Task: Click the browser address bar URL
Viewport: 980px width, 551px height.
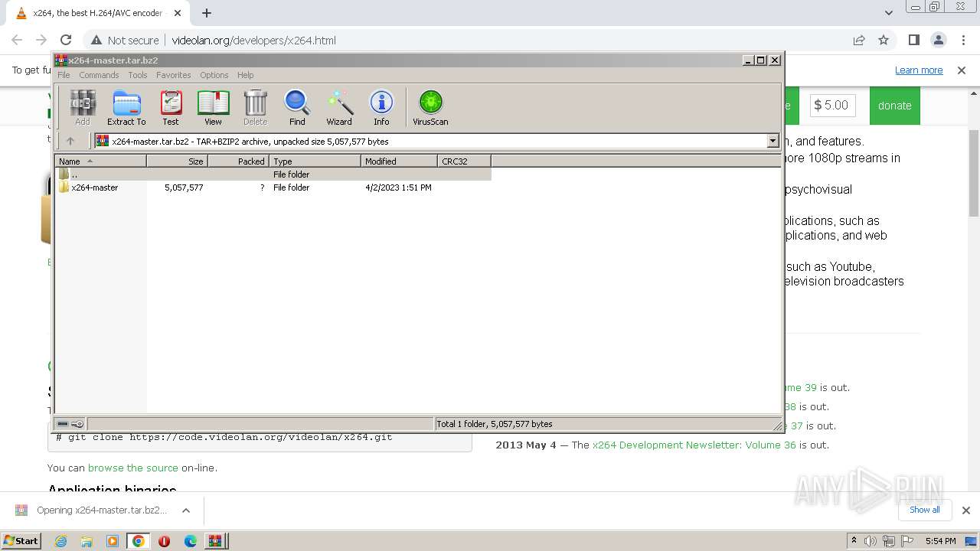Action: point(253,41)
